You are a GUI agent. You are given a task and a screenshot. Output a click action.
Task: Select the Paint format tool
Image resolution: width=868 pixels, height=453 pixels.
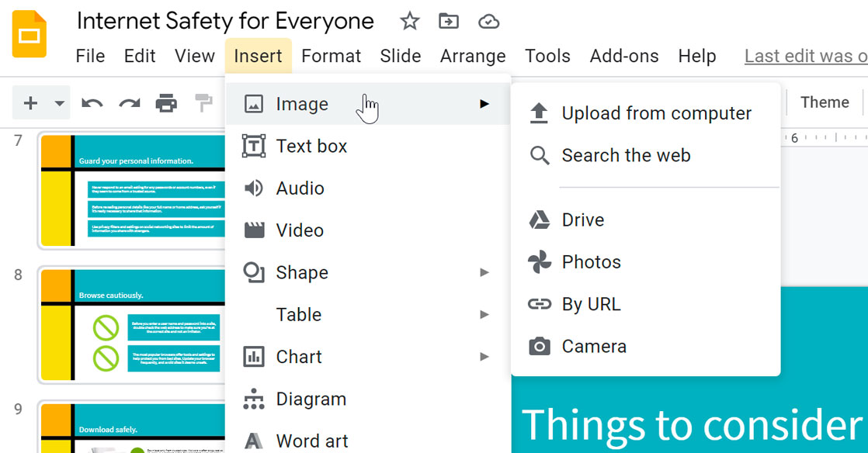203,102
